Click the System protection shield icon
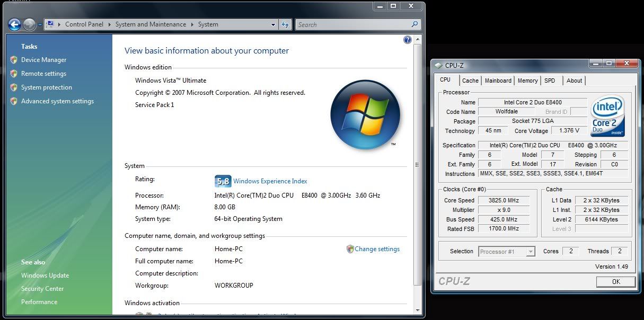 click(x=14, y=87)
